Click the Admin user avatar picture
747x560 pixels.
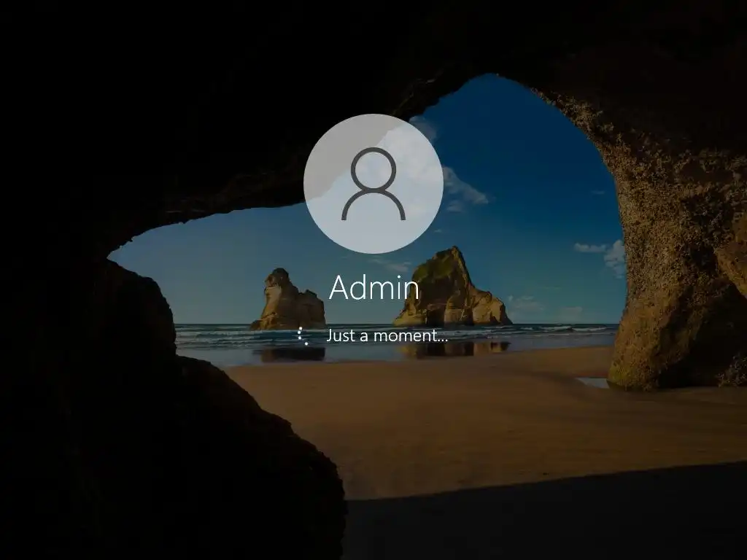[x=373, y=184]
